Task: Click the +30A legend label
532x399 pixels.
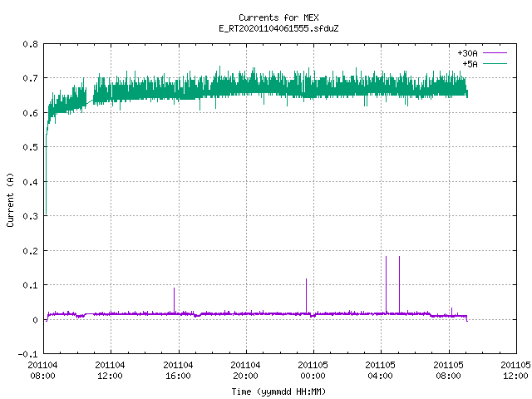Action: (467, 53)
